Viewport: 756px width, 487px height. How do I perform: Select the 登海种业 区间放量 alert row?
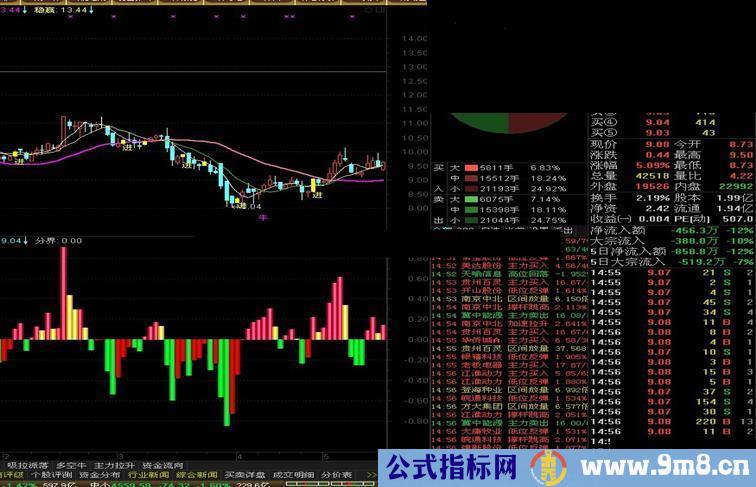tap(509, 390)
